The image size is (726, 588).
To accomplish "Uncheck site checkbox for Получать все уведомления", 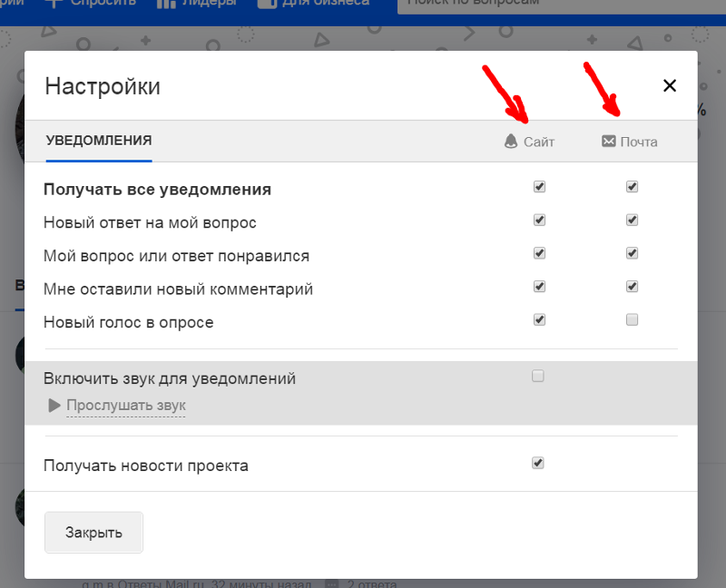I will tap(539, 187).
